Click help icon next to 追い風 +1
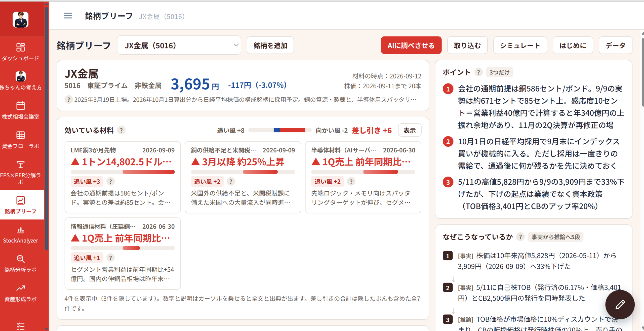The height and width of the screenshot is (331, 644). click(110, 258)
